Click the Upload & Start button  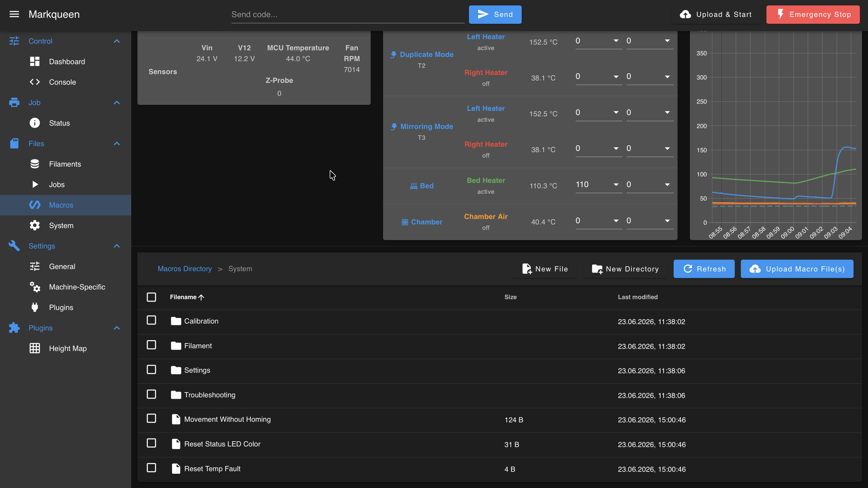[x=716, y=14]
